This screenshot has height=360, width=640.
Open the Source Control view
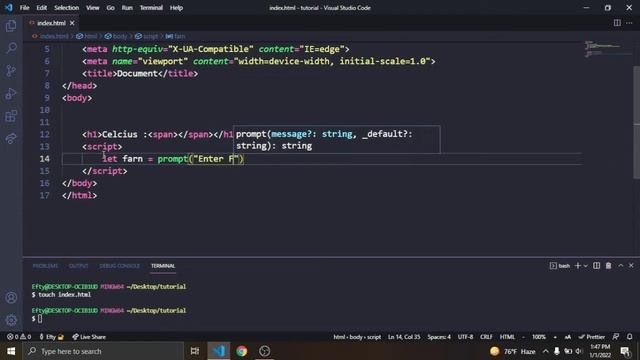[11, 71]
